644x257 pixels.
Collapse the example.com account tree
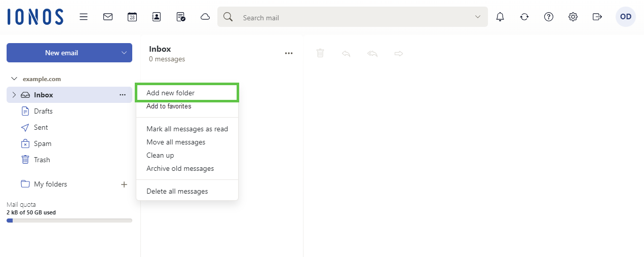14,79
